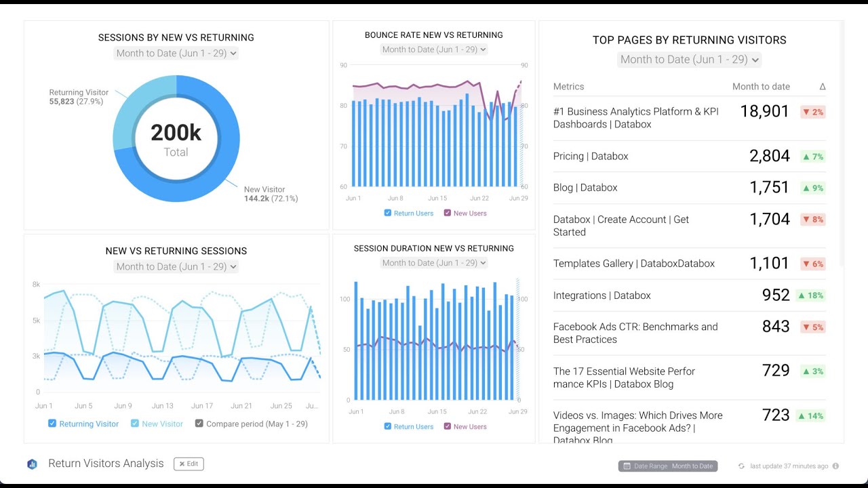Screen dimensions: 868x488
Task: Click the Edit button
Action: coord(189,464)
